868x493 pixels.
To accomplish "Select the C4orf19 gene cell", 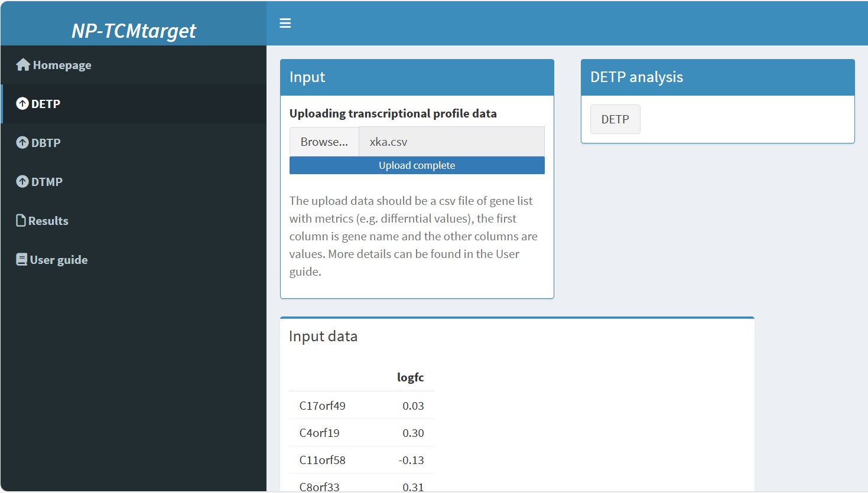I will pos(320,433).
